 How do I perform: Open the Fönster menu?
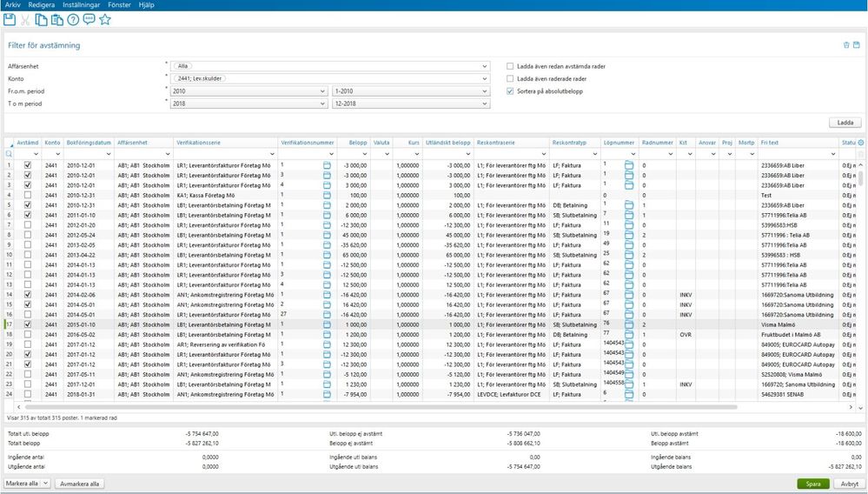[x=120, y=4]
